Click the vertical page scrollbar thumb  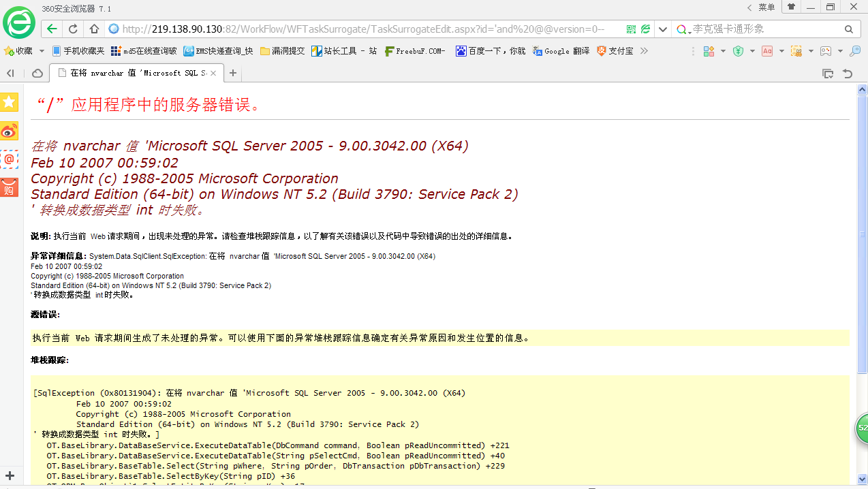(862, 234)
